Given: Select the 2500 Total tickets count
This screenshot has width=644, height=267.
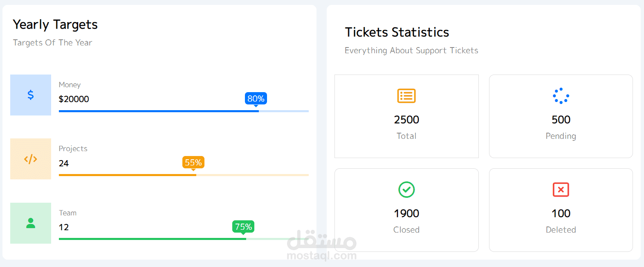Looking at the screenshot, I should pos(406,120).
